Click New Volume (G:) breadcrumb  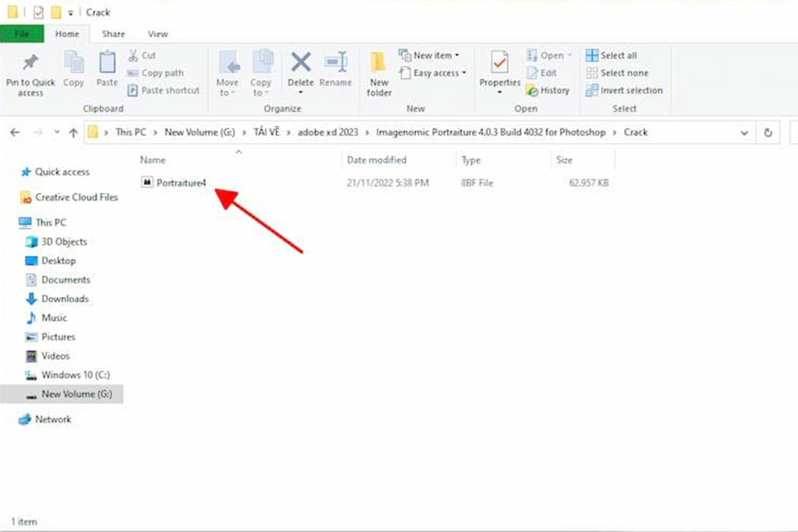199,132
